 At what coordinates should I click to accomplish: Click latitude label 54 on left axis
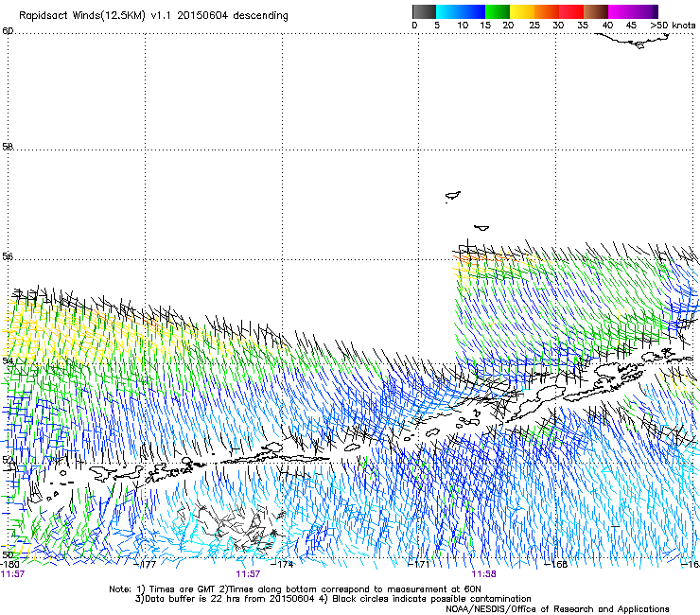coord(8,360)
